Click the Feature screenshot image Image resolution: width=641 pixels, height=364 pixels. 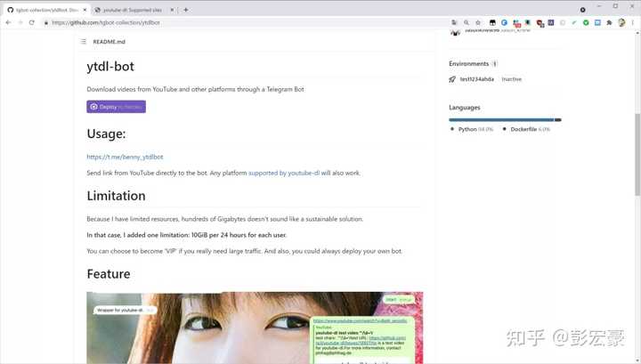point(255,328)
